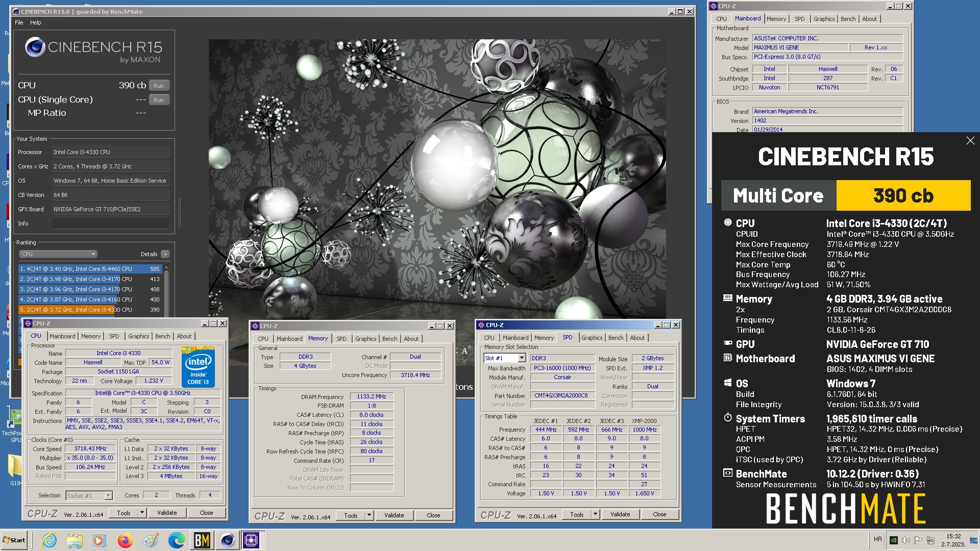This screenshot has height=551, width=980.
Task: Click CPU-Z title bar icon of Memory window
Action: point(255,326)
